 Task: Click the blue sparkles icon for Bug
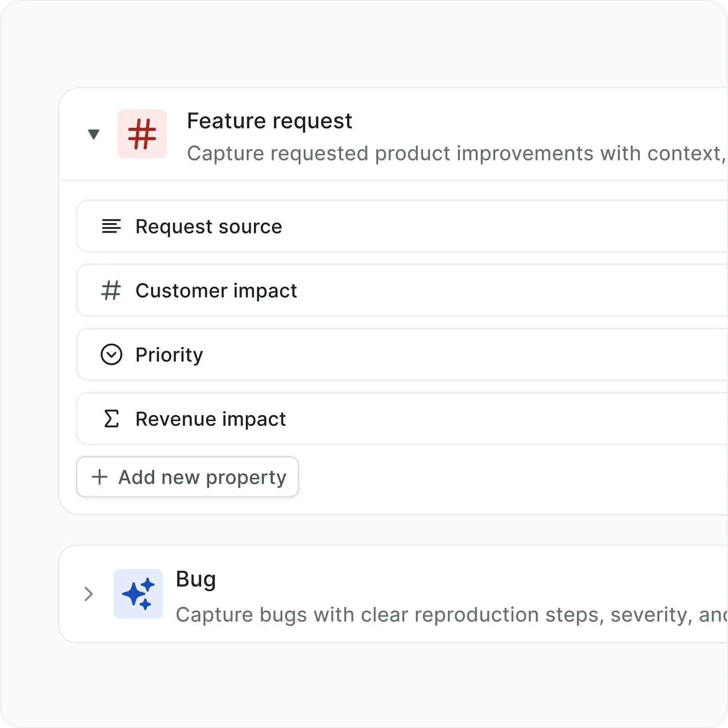tap(138, 594)
